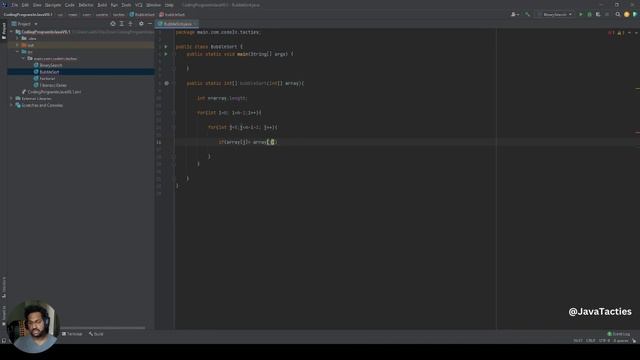The height and width of the screenshot is (360, 640).
Task: Expand the out folder
Action: tap(18, 45)
